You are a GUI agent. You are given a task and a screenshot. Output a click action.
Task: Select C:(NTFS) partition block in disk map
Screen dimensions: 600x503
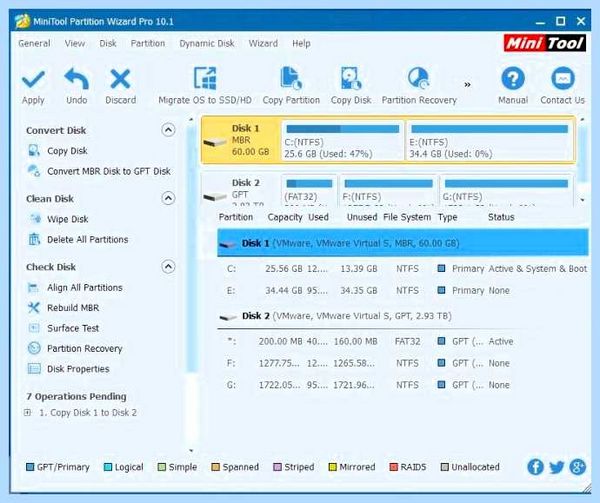tap(342, 141)
